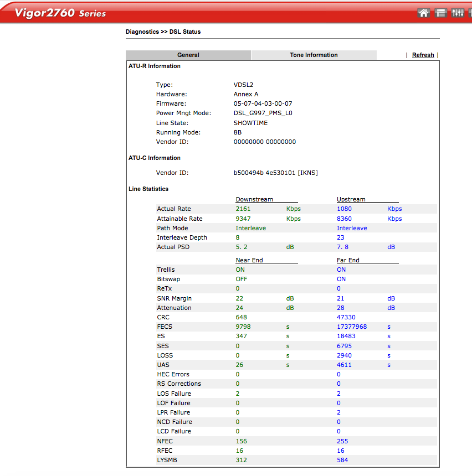This screenshot has height=476, width=472.
Task: Click the Diagnostics >> DSL Status breadcrumb
Action: click(x=163, y=32)
